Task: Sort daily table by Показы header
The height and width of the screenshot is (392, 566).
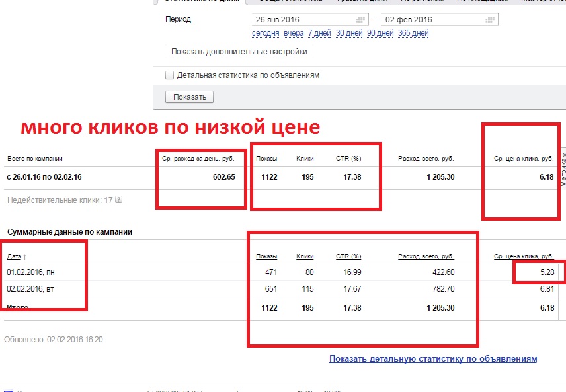Action: pos(266,256)
